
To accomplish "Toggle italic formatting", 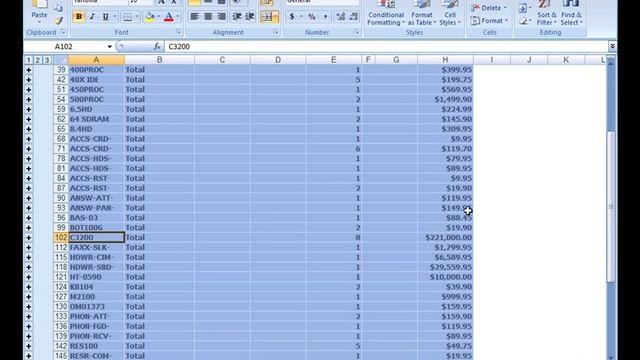I will pyautogui.click(x=92, y=17).
